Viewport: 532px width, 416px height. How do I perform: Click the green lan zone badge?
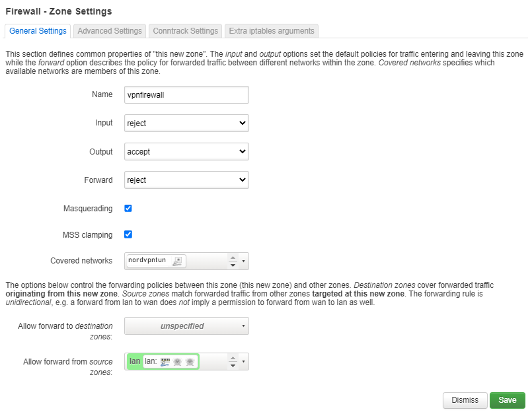(135, 361)
